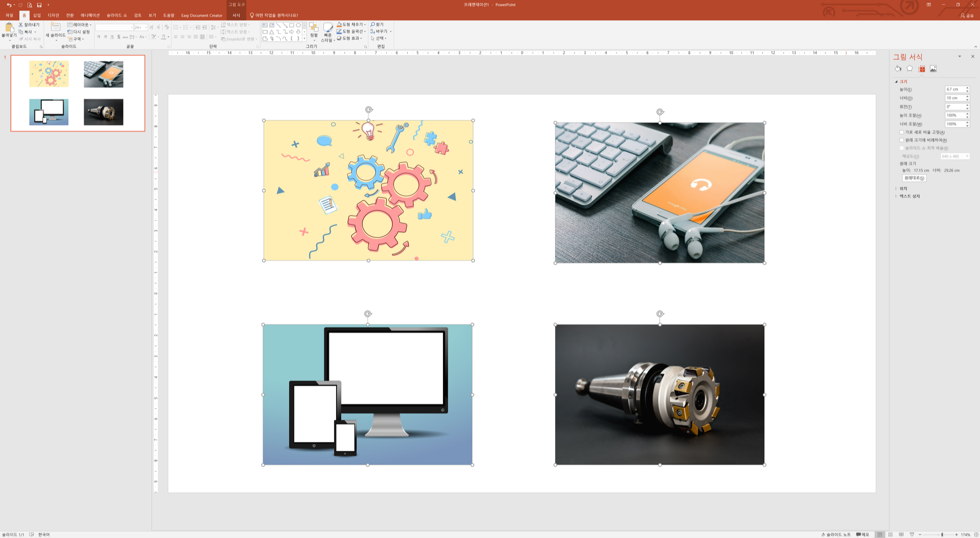Enable 가로 세로 비율 고정 checkbox
This screenshot has width=980, height=538.
902,132
